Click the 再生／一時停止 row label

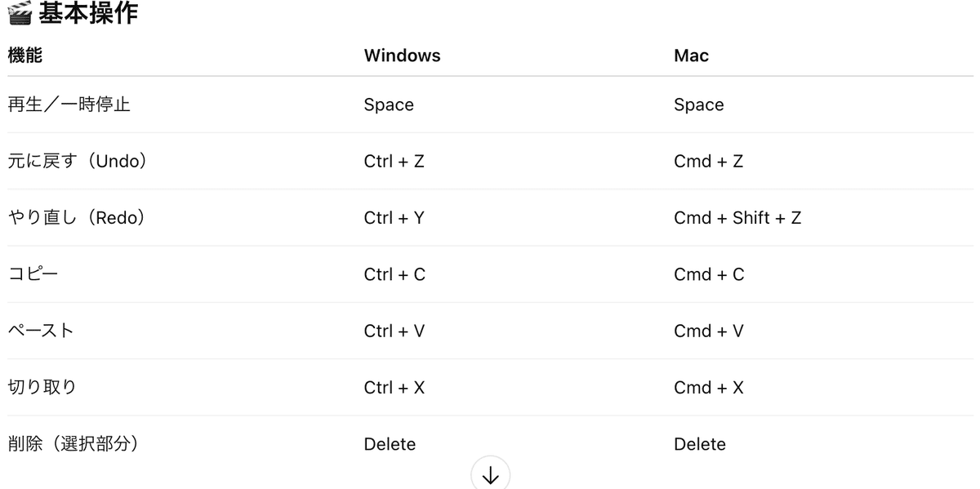[x=69, y=104]
